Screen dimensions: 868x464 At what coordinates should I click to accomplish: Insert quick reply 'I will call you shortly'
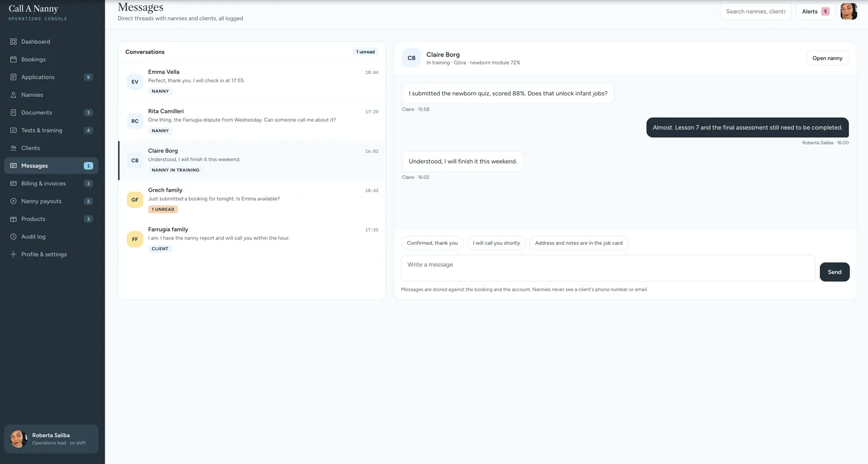(x=496, y=243)
